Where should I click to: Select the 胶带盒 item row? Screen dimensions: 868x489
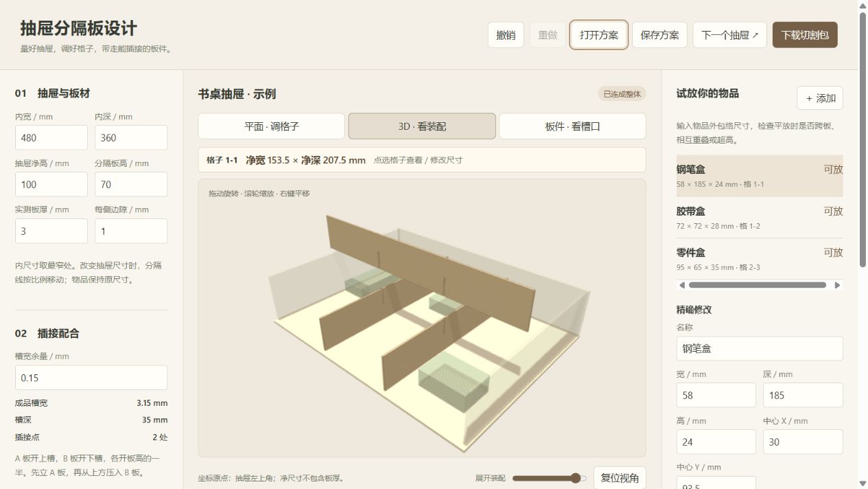(x=760, y=218)
